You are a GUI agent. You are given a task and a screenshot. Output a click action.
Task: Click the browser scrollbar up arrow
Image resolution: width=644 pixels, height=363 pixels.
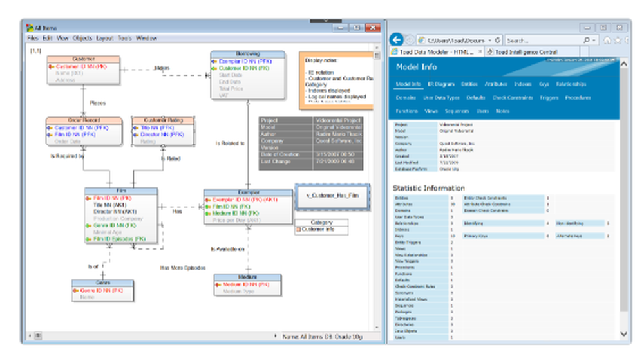[624, 64]
